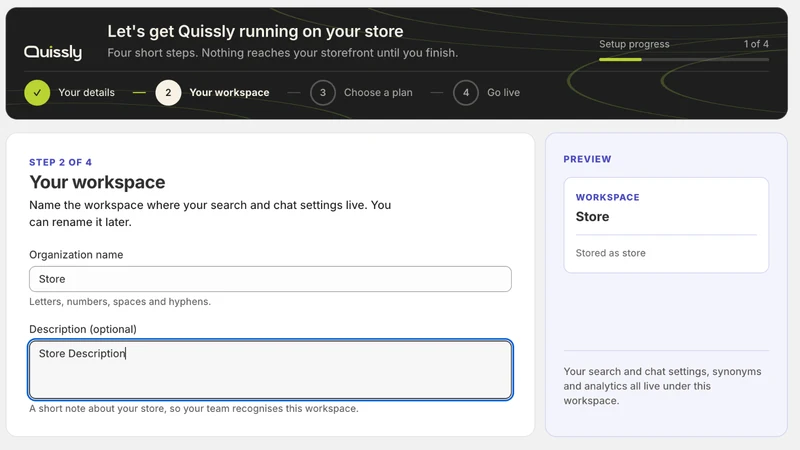This screenshot has width=800, height=450.
Task: Click the '1 of 4' progress text
Action: tap(756, 44)
